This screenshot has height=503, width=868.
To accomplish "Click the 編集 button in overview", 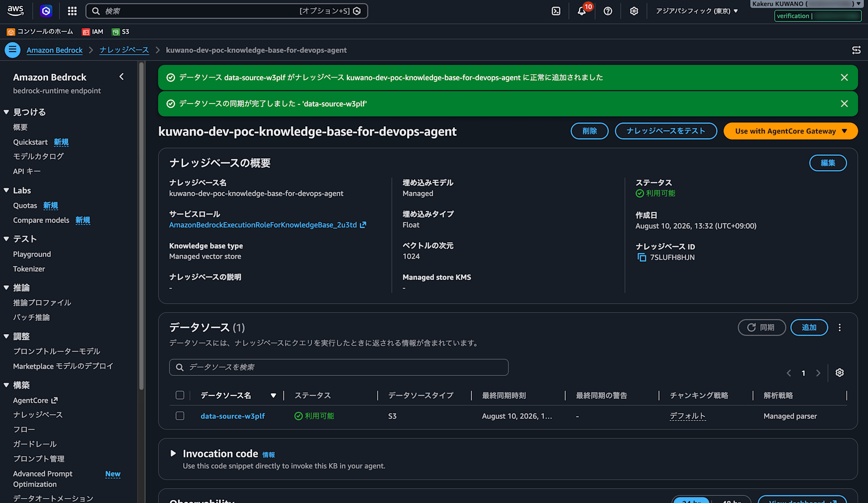I will tap(828, 163).
